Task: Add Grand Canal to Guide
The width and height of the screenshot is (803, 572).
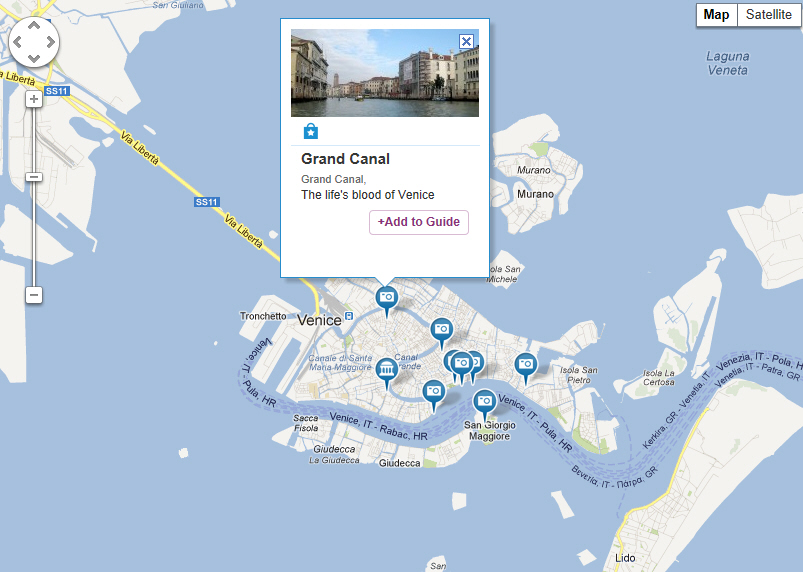Action: (x=419, y=222)
